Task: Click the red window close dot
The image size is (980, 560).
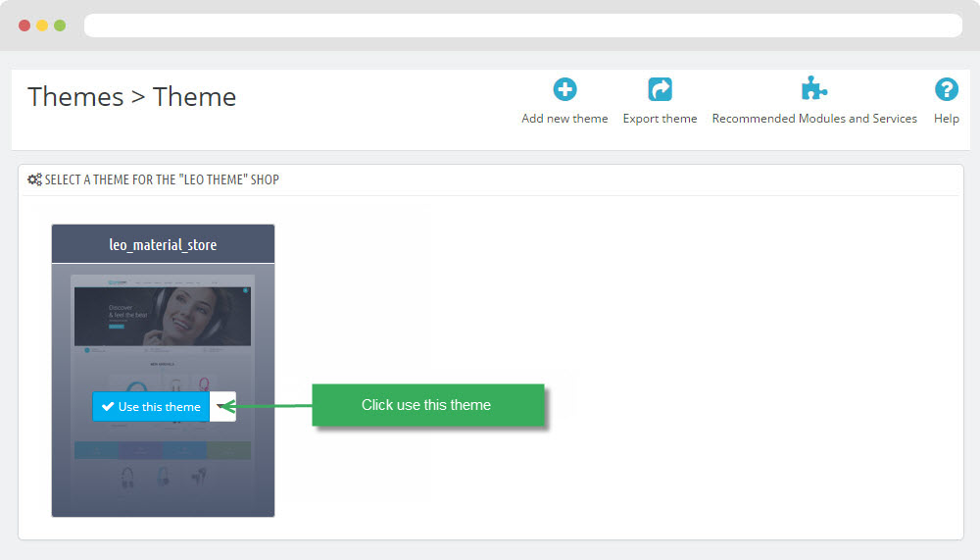Action: pos(24,25)
